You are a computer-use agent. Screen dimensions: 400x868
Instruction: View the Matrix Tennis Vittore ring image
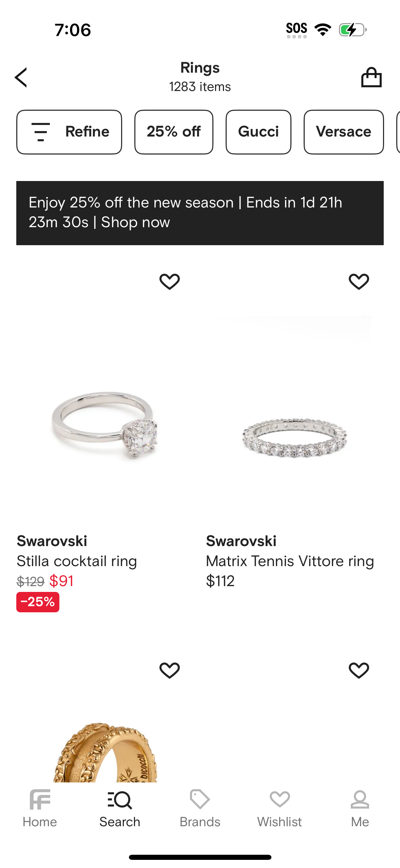[x=294, y=437]
